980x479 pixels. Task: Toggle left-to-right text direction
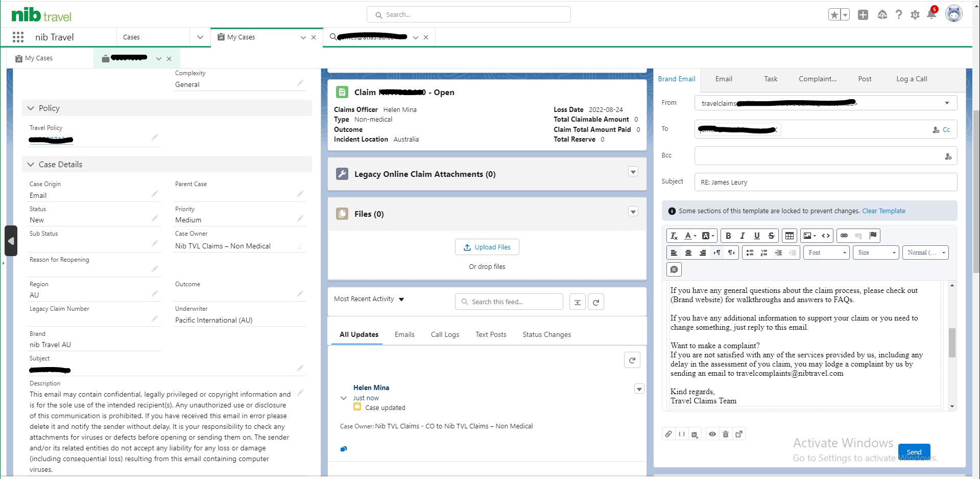click(717, 253)
